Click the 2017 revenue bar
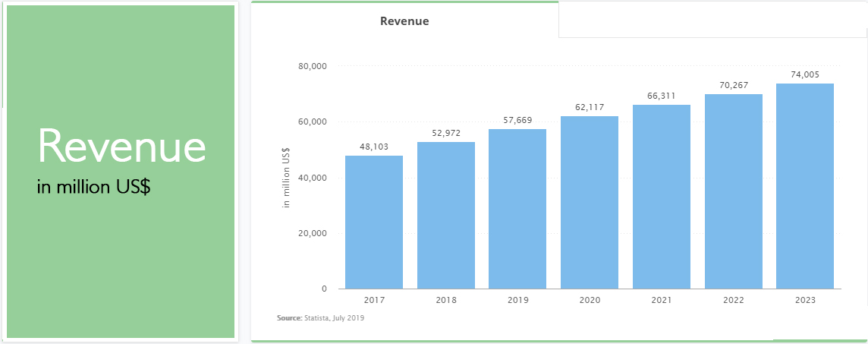 [x=374, y=222]
